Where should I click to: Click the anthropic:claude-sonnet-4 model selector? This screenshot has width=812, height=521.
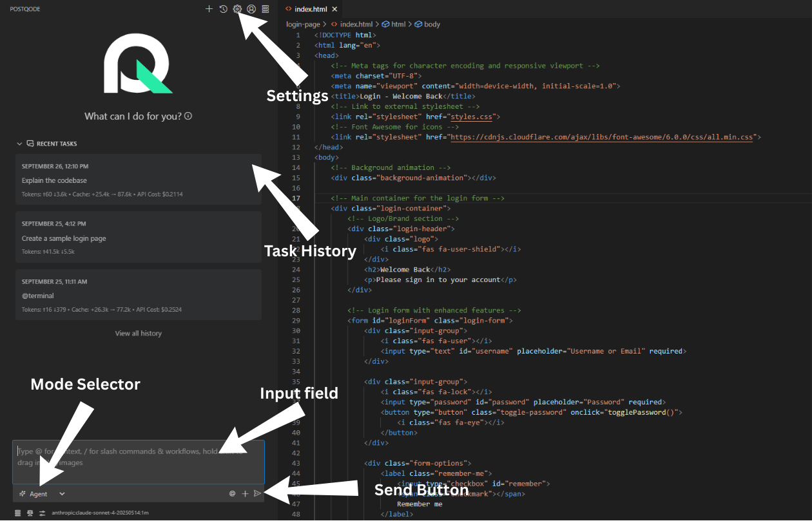tap(100, 513)
